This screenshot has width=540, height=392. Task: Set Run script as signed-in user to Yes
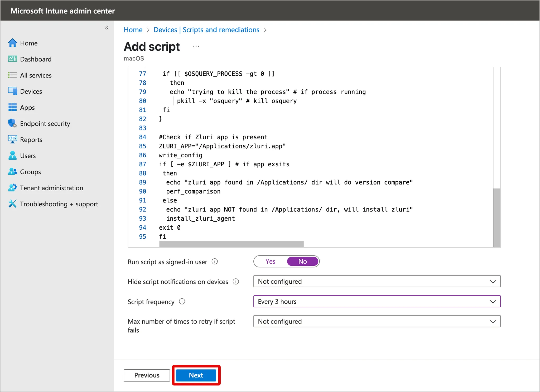[270, 261]
